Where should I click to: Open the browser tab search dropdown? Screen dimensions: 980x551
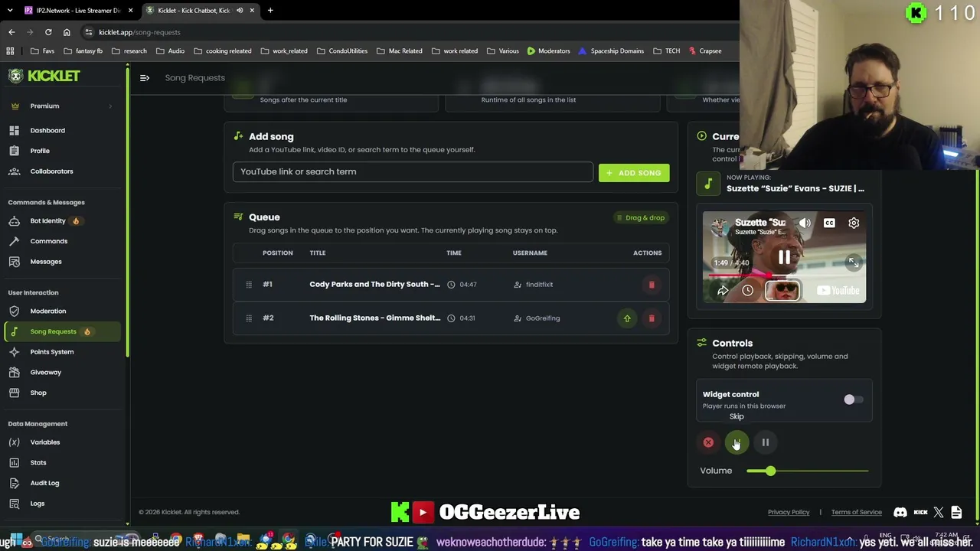[10, 11]
